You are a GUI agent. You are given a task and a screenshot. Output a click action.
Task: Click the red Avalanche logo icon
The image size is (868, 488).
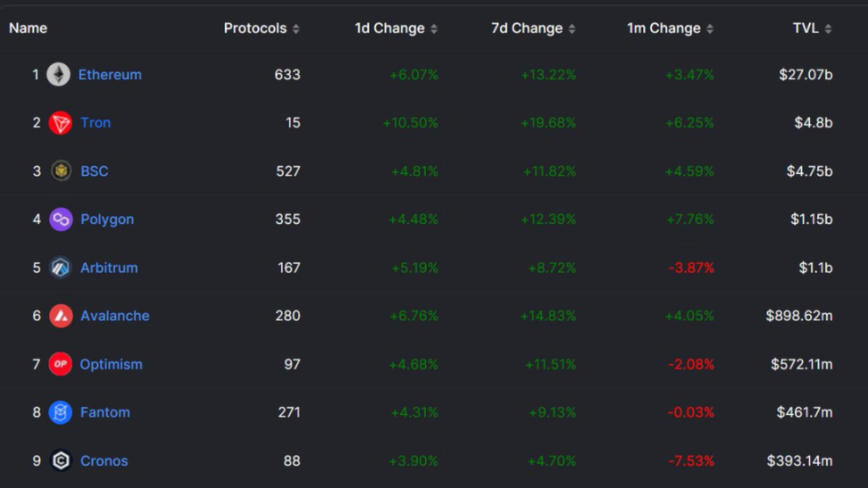click(61, 316)
